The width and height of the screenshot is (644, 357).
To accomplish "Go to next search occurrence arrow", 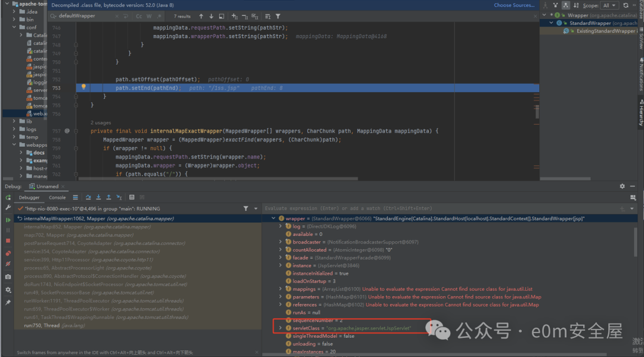I will tap(211, 17).
